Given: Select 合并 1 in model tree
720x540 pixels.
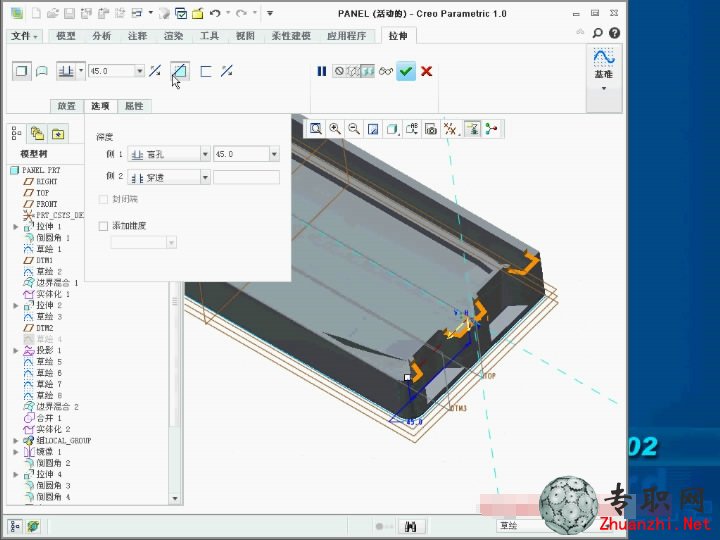Looking at the screenshot, I should coord(43,418).
